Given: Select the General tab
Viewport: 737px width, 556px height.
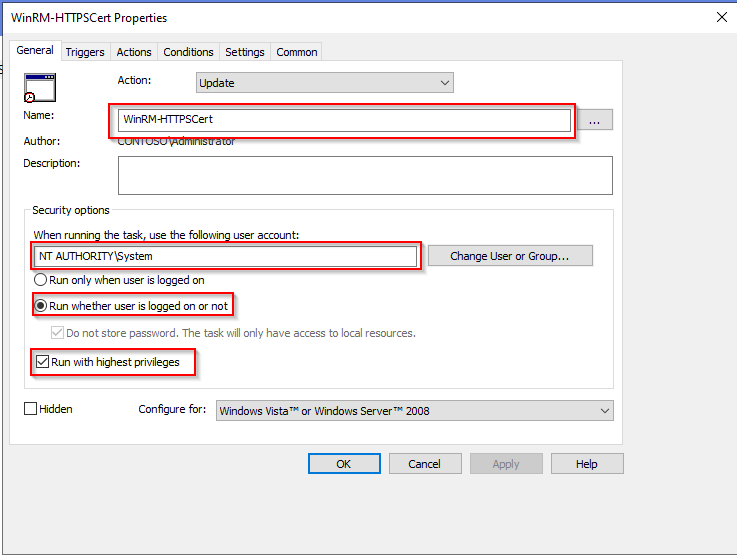Looking at the screenshot, I should [x=35, y=51].
